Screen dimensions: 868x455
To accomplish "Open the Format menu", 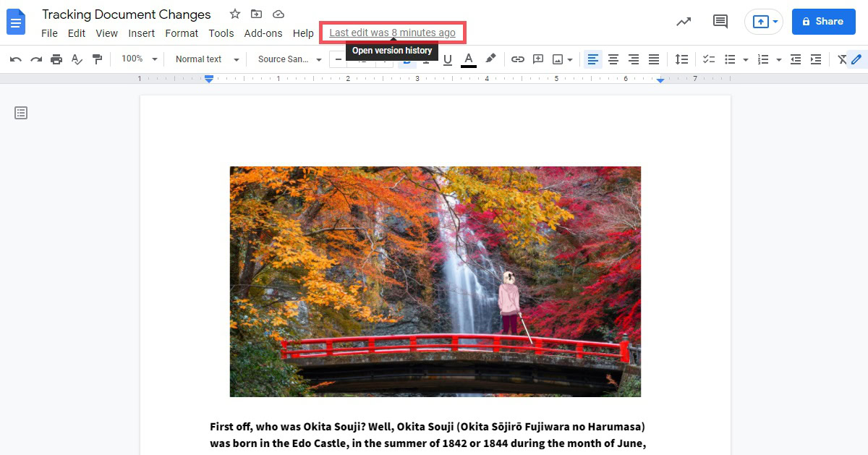I will (182, 33).
